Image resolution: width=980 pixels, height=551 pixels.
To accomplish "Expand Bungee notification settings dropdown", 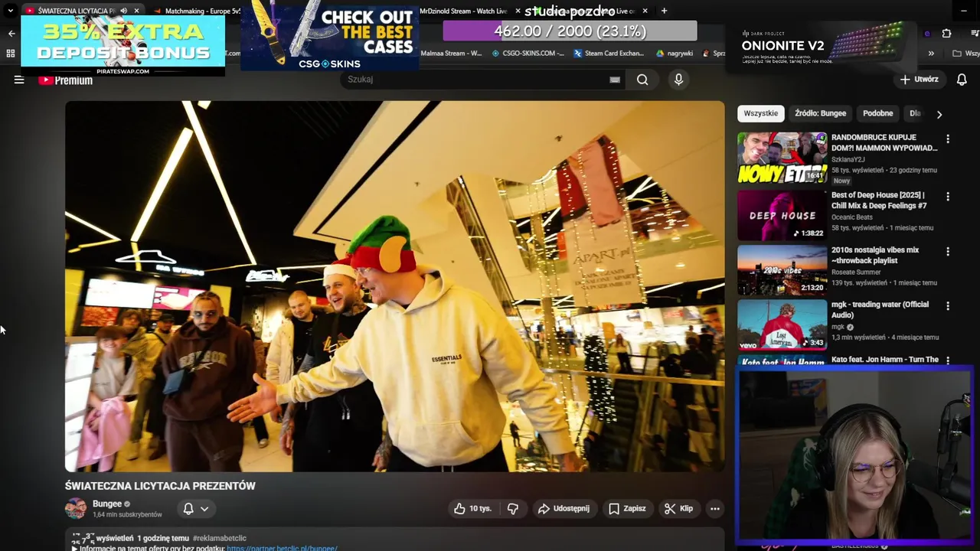I will click(x=204, y=509).
